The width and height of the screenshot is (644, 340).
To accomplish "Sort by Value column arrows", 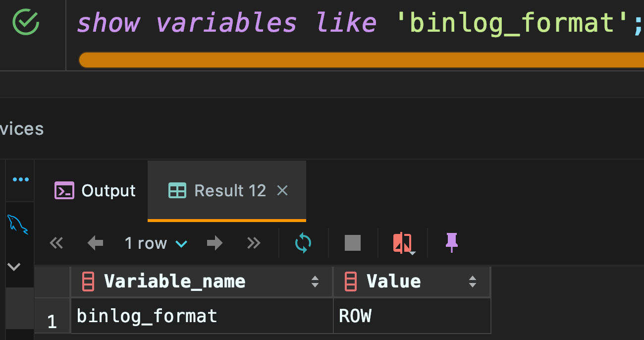I will click(x=473, y=282).
